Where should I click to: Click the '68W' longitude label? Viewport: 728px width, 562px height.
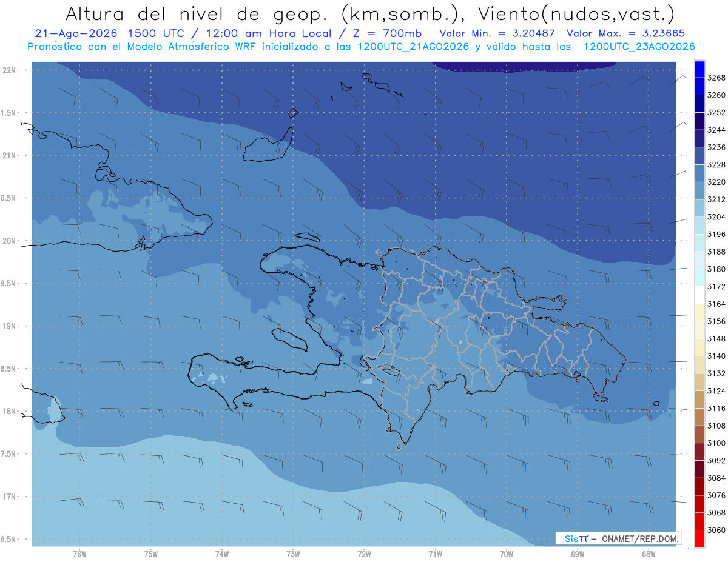(648, 554)
